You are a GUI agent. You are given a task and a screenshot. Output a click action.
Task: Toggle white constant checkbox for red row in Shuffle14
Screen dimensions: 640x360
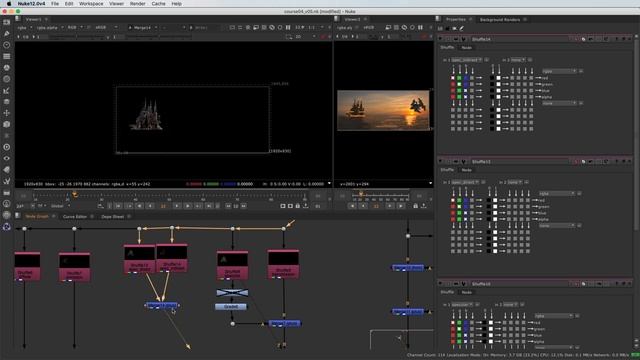point(498,78)
